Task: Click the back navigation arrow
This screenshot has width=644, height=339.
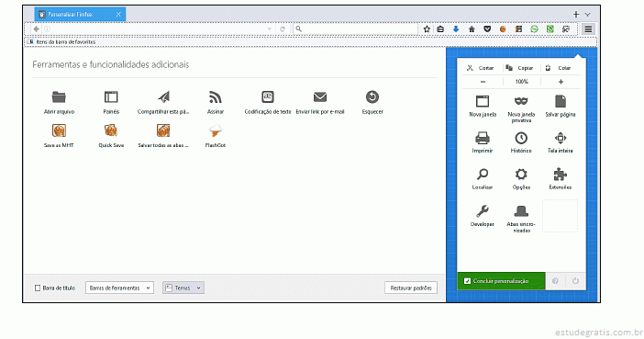Action: click(36, 29)
